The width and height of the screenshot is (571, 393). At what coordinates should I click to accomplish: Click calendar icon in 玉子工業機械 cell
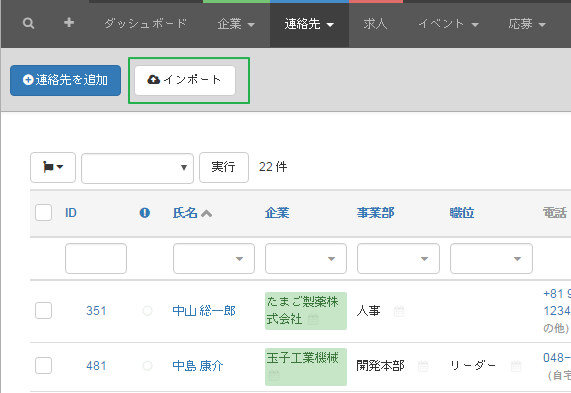[x=274, y=375]
